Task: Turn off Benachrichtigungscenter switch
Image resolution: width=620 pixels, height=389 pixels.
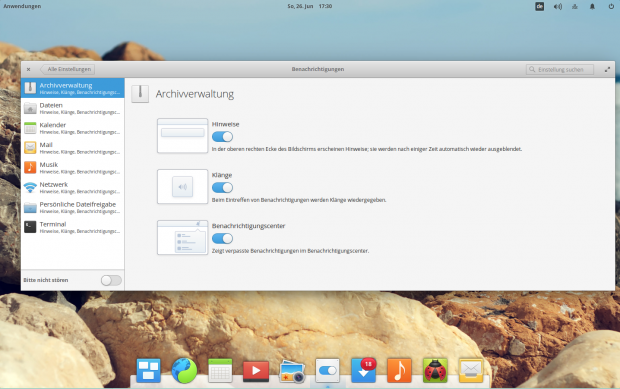Action: pyautogui.click(x=222, y=238)
